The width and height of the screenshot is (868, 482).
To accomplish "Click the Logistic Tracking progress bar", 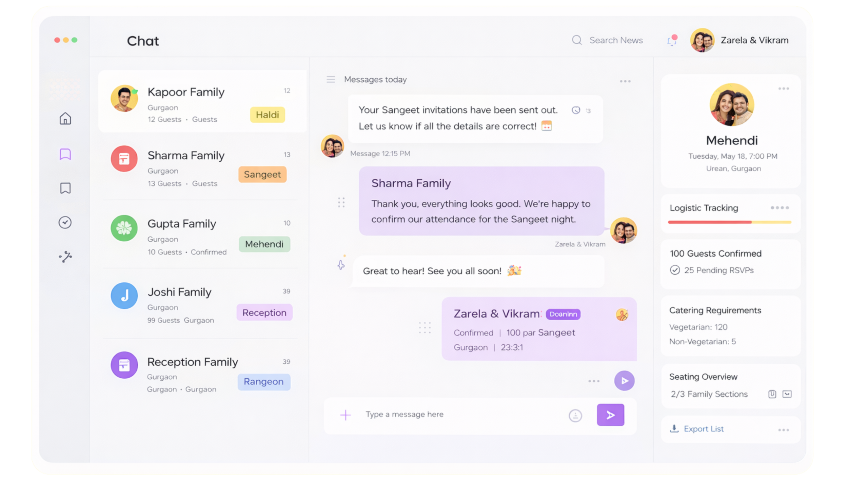I will pyautogui.click(x=729, y=222).
